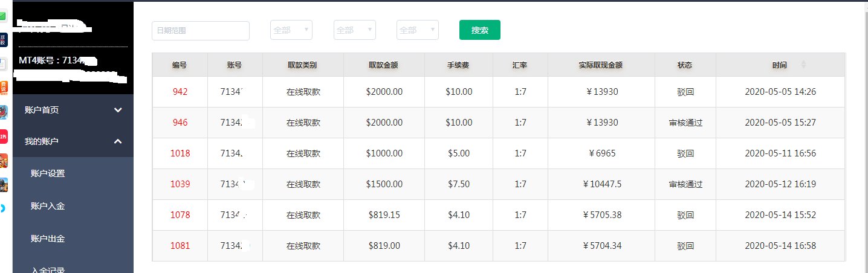
Task: Click the 取款金额 column header
Action: coord(384,65)
